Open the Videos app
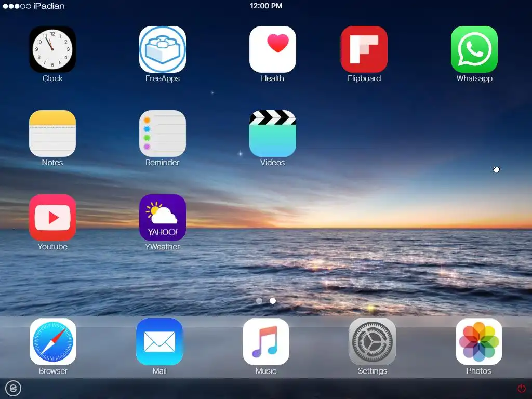The width and height of the screenshot is (532, 399). (272, 134)
